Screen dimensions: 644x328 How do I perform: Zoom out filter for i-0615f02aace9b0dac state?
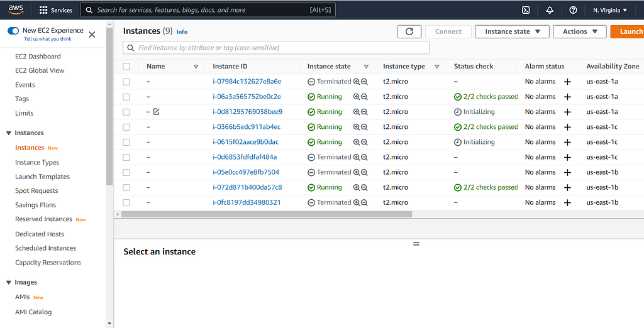[x=364, y=142]
